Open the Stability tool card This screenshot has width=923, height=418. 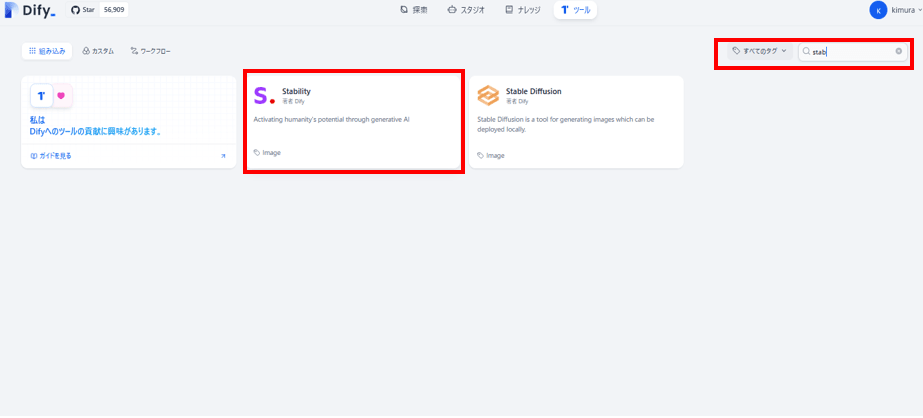click(x=354, y=122)
